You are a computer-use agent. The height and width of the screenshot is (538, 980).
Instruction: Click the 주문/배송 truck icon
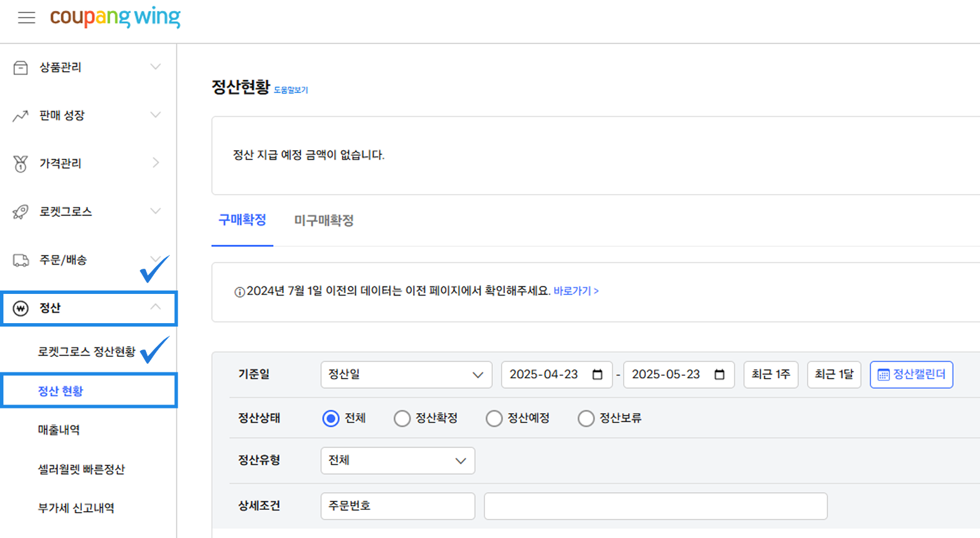21,260
